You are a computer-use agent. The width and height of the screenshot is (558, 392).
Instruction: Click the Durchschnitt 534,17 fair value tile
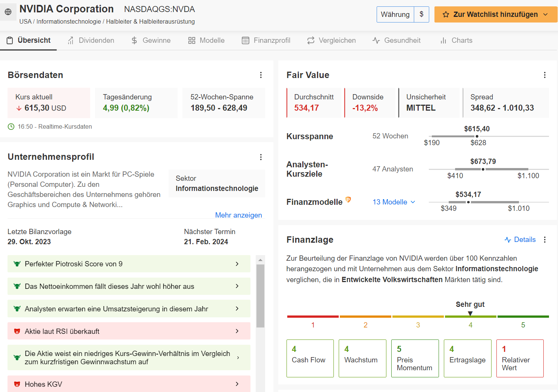pos(314,103)
